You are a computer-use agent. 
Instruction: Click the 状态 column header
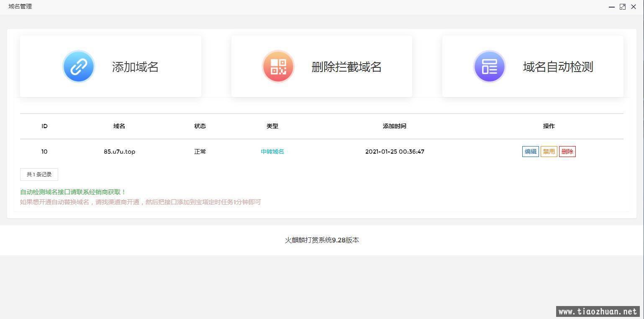(x=200, y=126)
